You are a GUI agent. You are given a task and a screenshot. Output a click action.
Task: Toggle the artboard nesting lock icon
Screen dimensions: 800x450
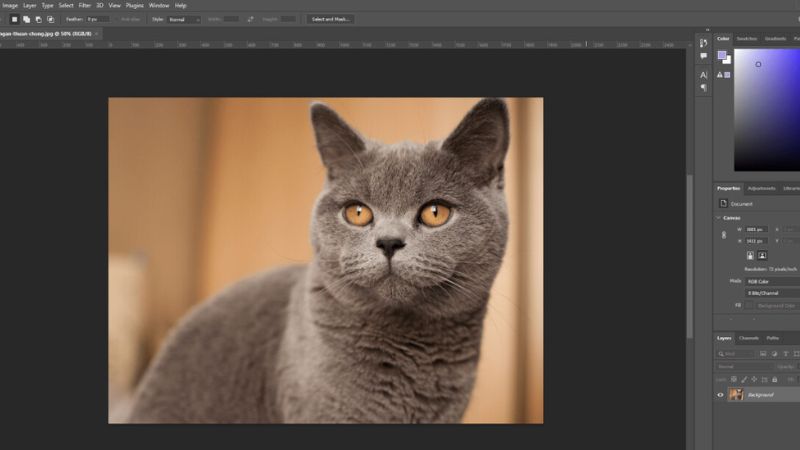pyautogui.click(x=764, y=380)
